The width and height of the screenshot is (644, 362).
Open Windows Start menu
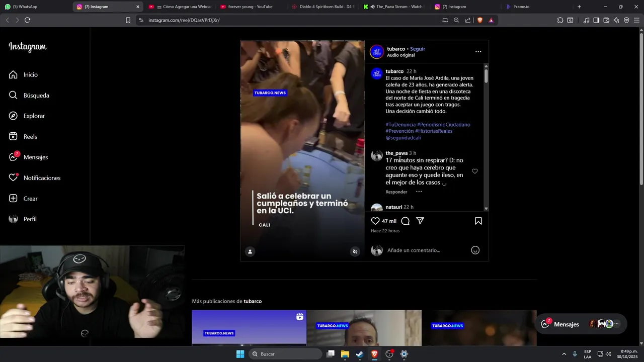(240, 354)
